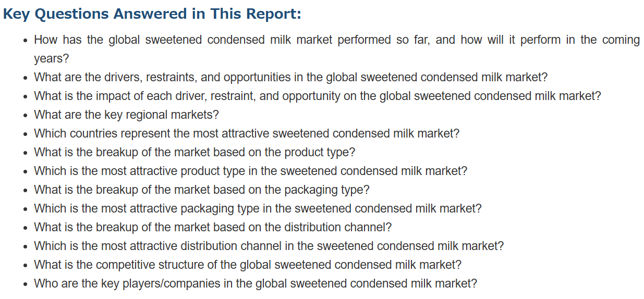
Task: Click the bullet dot before the competitive structure question
Action: pos(26,265)
